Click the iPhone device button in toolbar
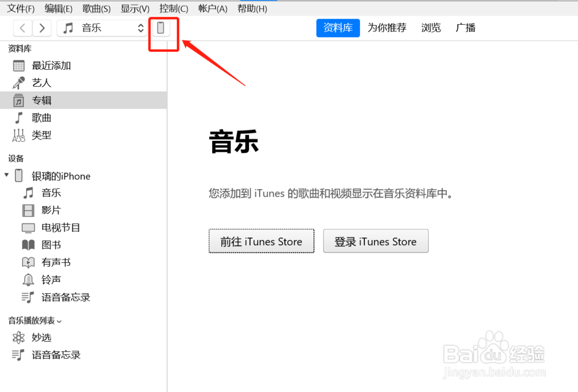The width and height of the screenshot is (578, 392). pos(161,28)
